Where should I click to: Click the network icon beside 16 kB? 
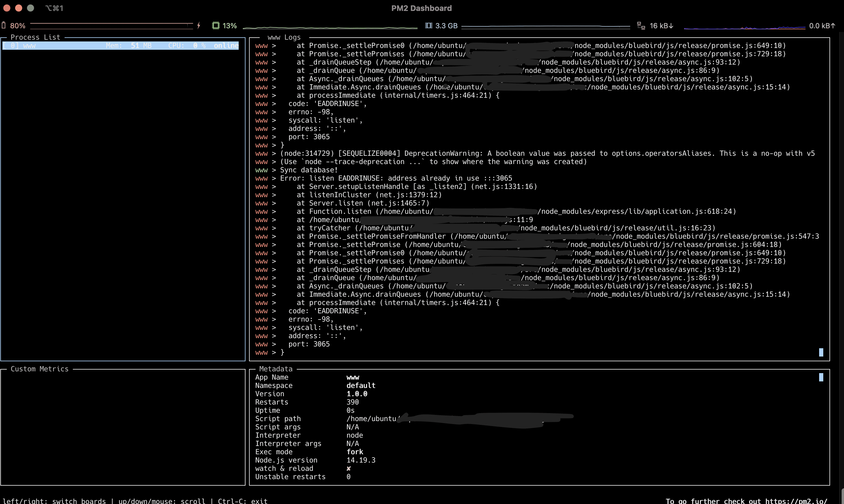(x=641, y=25)
